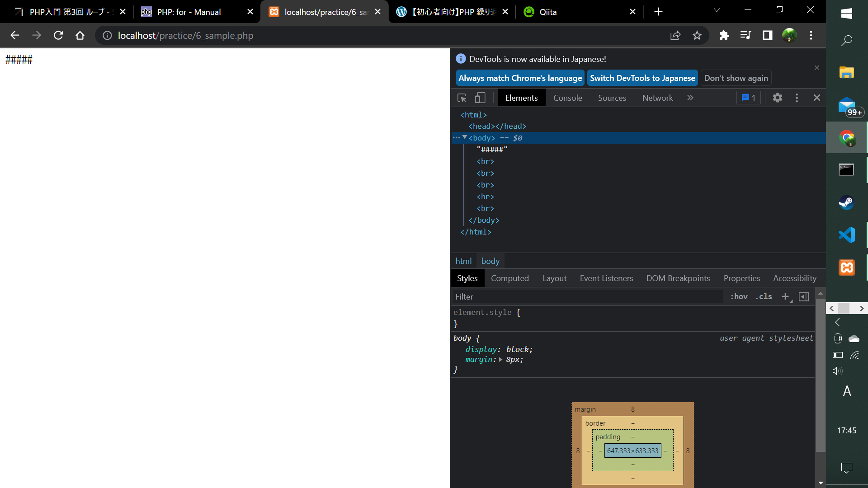This screenshot has width=868, height=488.
Task: Click the 647.333×633.333 content box
Action: pos(632,451)
